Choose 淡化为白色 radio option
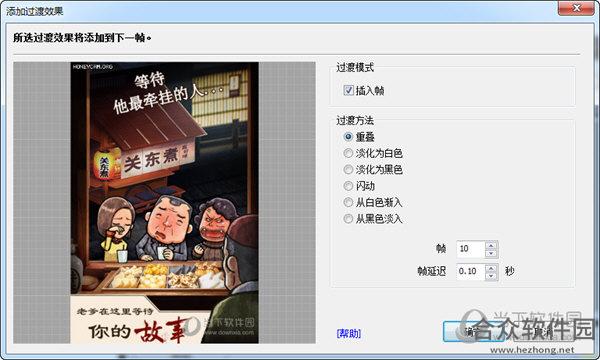The width and height of the screenshot is (600, 360). (348, 153)
